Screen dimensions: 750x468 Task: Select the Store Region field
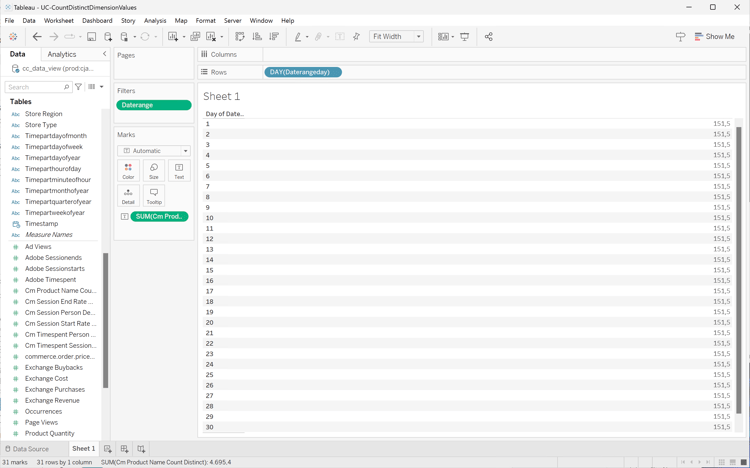pos(44,114)
